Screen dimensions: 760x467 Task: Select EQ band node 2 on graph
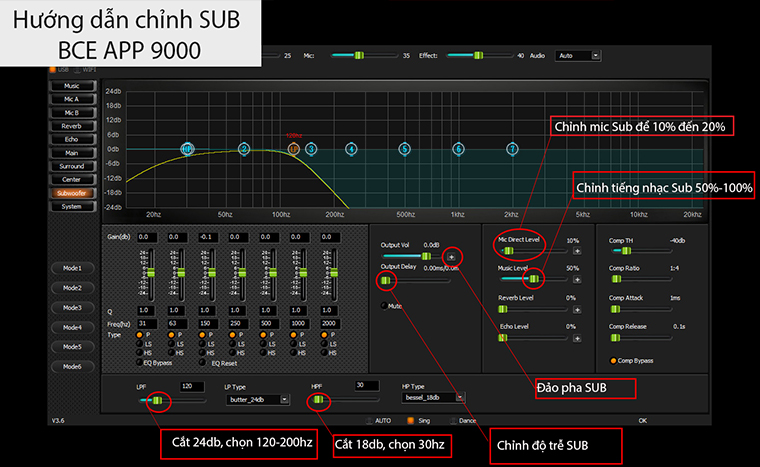[x=244, y=149]
